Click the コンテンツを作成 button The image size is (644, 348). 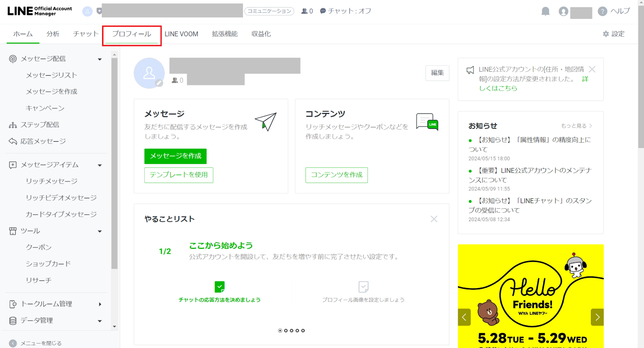(x=336, y=175)
